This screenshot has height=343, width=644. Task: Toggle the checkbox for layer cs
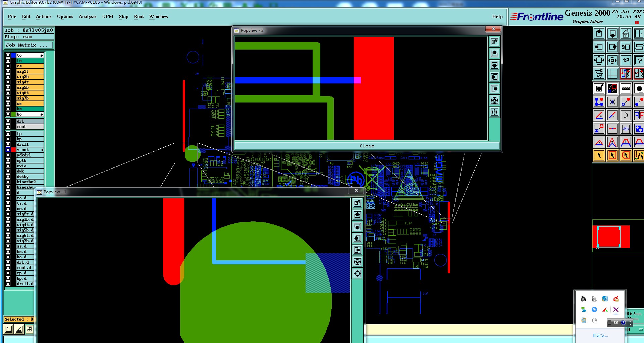(x=8, y=66)
